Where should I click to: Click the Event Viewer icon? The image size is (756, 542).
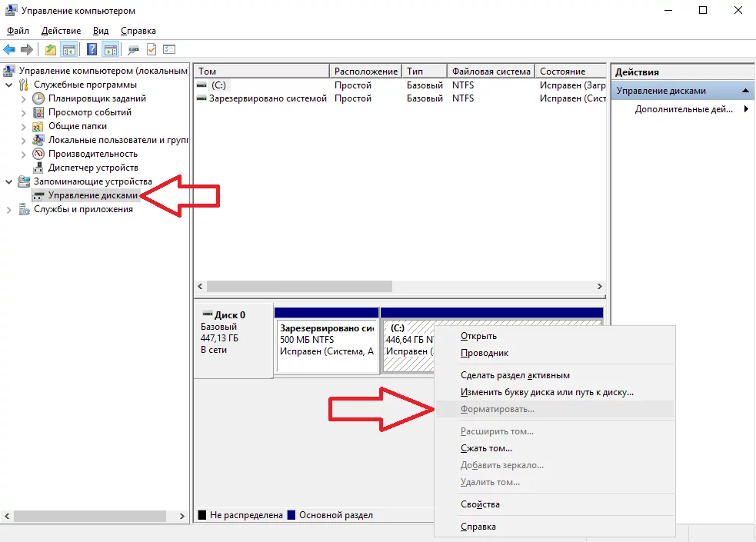38,112
